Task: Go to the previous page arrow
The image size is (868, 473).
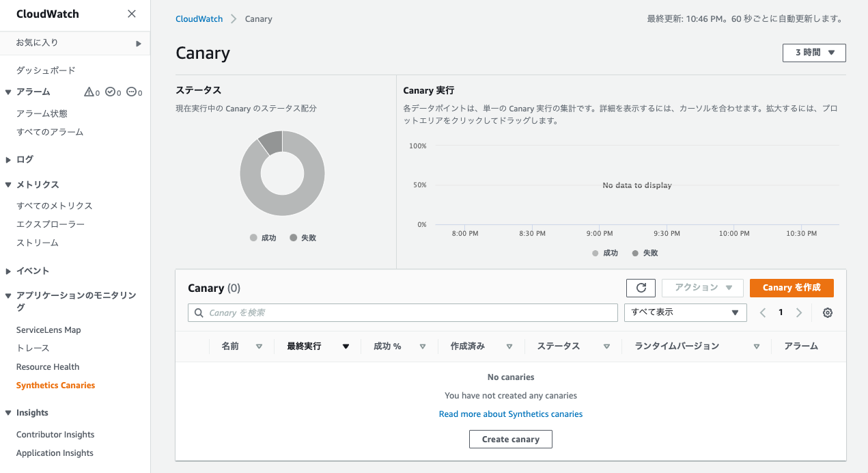Action: coord(764,312)
